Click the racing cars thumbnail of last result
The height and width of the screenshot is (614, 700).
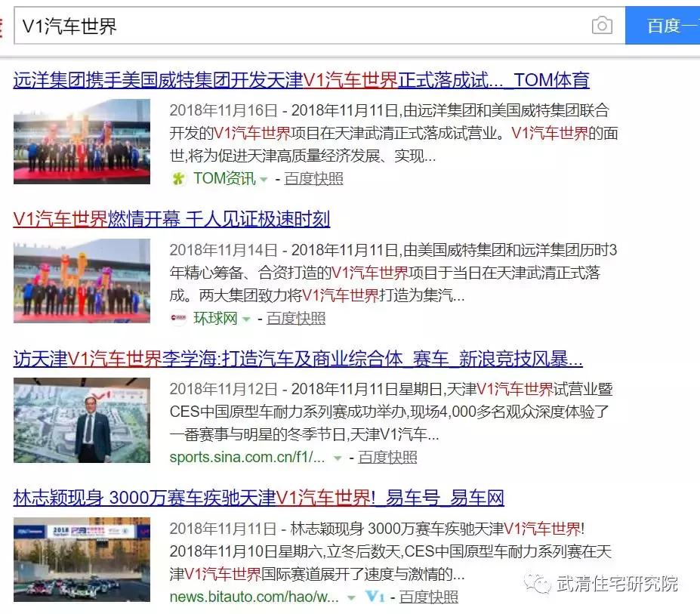tap(82, 562)
